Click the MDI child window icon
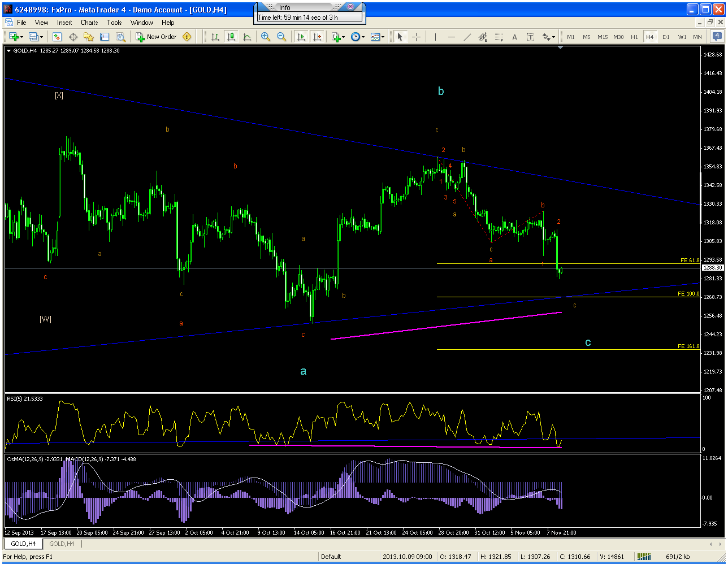Viewport: 728px width, 564px height. point(9,23)
